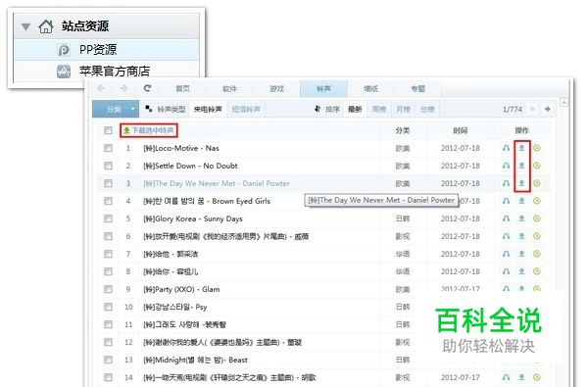Download Brown Eyed Girls ringtone
The image size is (588, 387).
(x=521, y=201)
